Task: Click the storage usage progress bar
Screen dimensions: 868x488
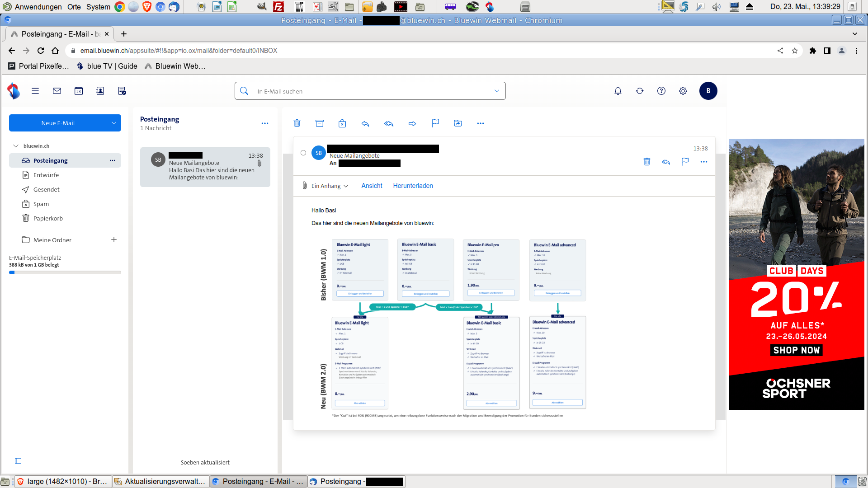Action: pyautogui.click(x=65, y=272)
